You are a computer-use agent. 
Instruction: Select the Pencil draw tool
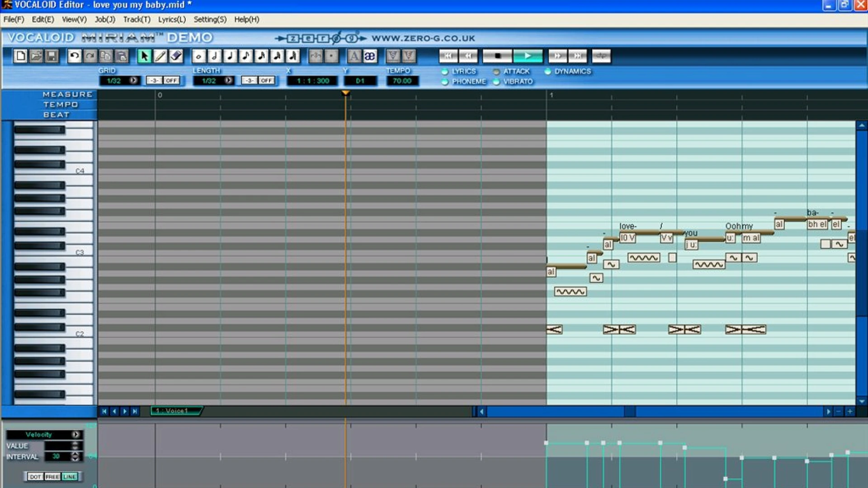(x=160, y=56)
